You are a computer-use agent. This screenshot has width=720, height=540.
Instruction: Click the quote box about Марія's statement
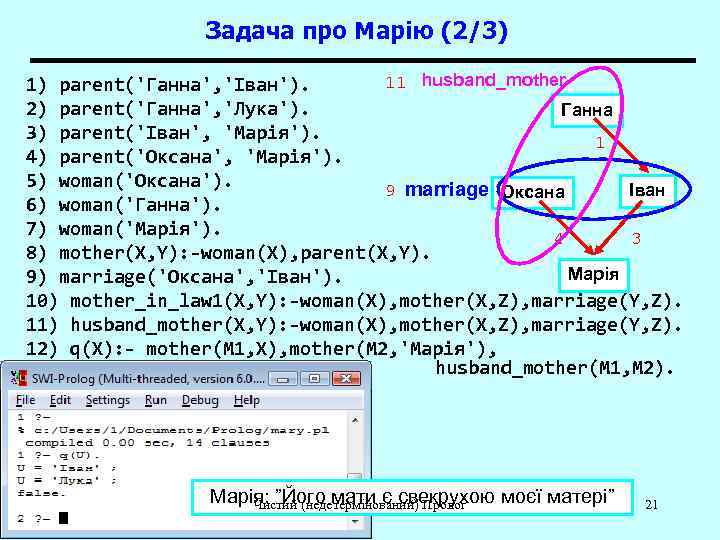tap(412, 497)
